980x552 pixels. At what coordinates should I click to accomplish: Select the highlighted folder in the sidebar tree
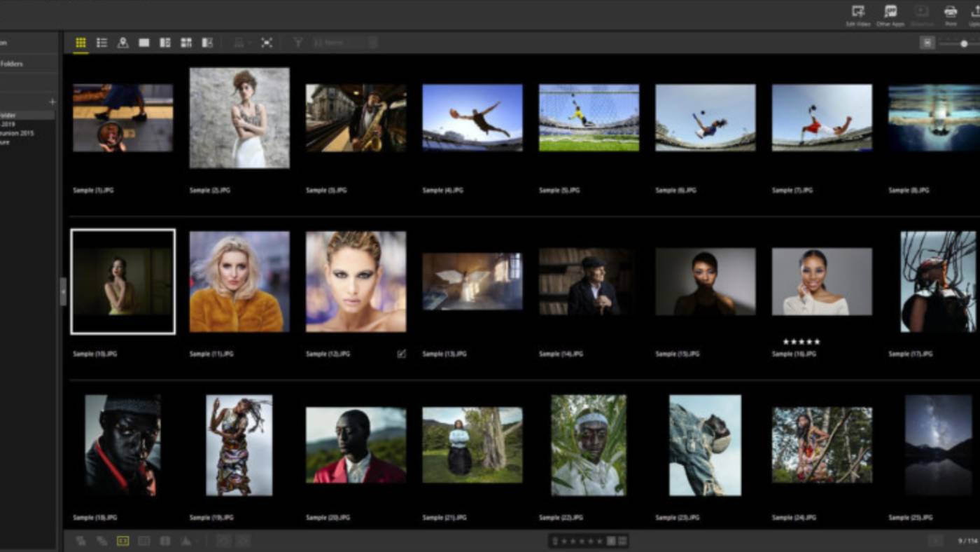pos(27,115)
